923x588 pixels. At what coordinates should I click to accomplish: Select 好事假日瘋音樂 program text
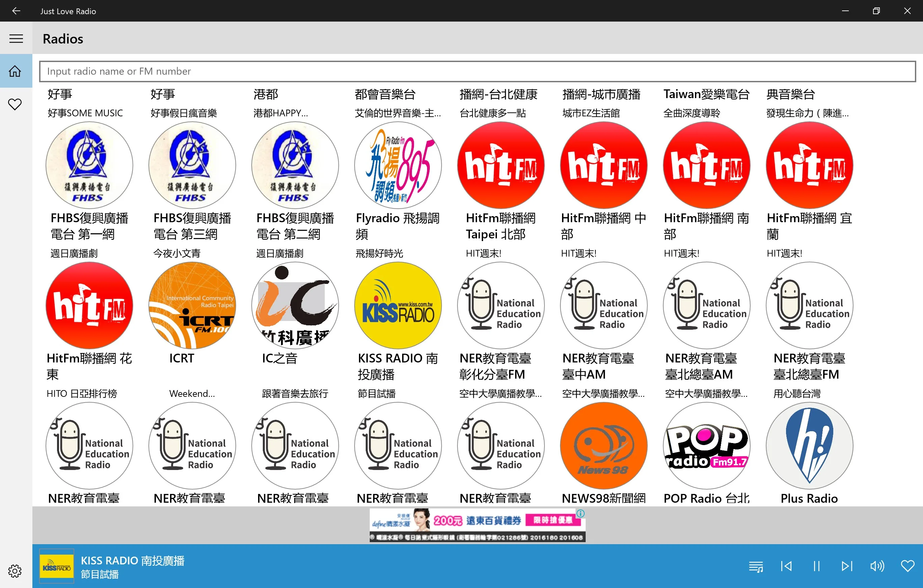click(184, 113)
